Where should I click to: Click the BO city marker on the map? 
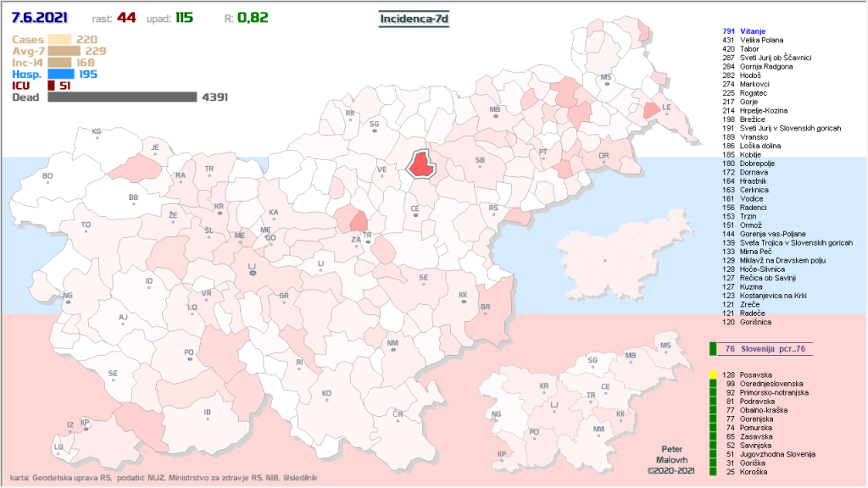pyautogui.click(x=47, y=177)
